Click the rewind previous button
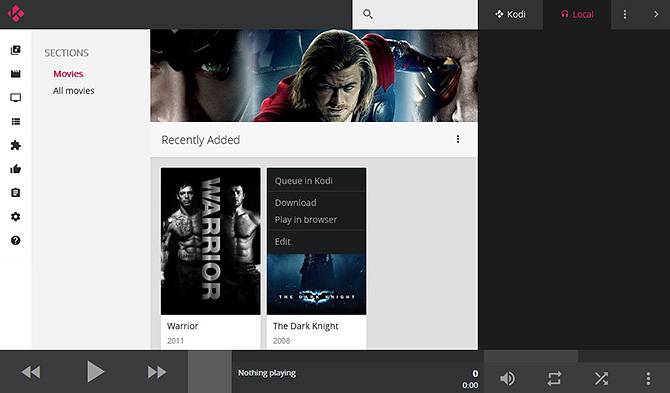 click(x=31, y=372)
